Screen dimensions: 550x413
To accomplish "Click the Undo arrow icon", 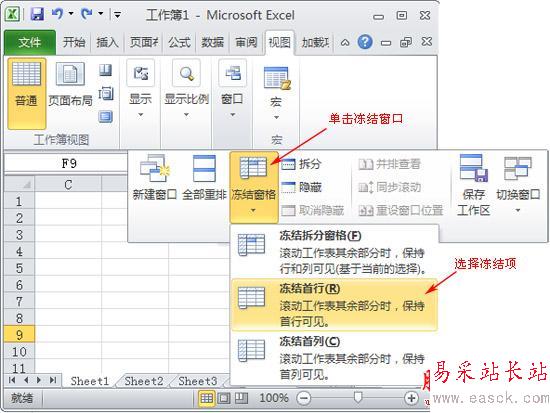I will [58, 14].
